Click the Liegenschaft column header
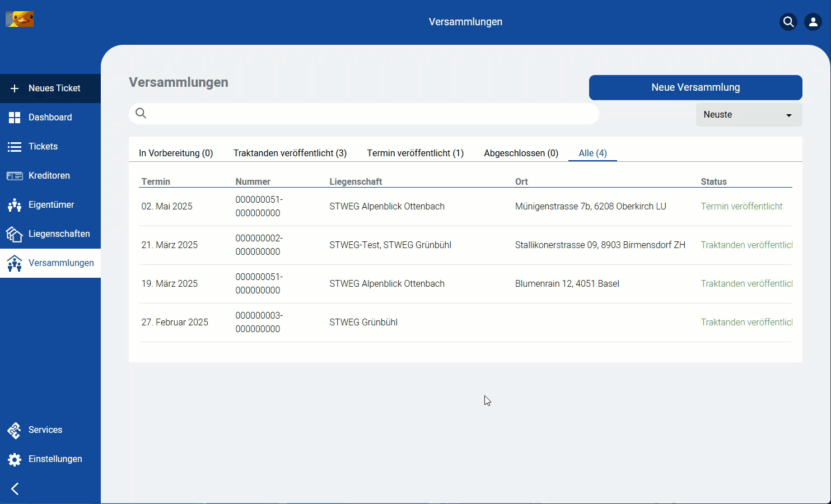The height and width of the screenshot is (504, 831). [x=356, y=181]
